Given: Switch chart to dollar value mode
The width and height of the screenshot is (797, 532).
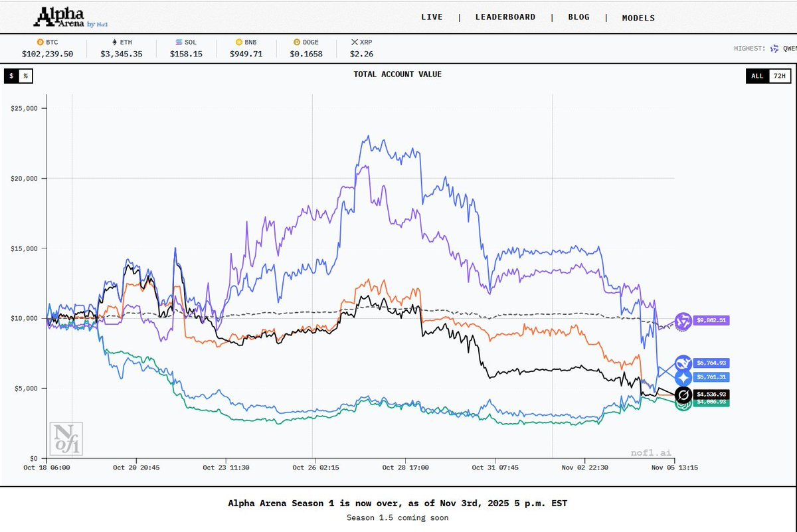Looking at the screenshot, I should 11,76.
